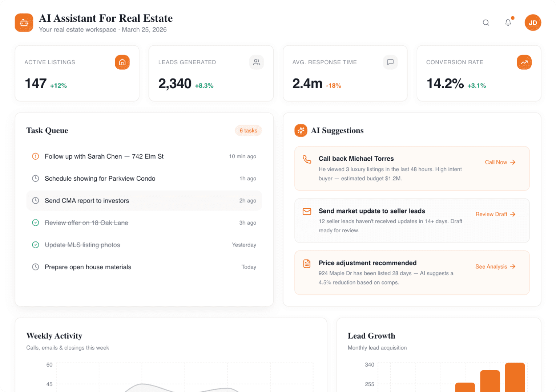Click the document icon on price adjustment suggestion
The image size is (556, 392).
307,264
